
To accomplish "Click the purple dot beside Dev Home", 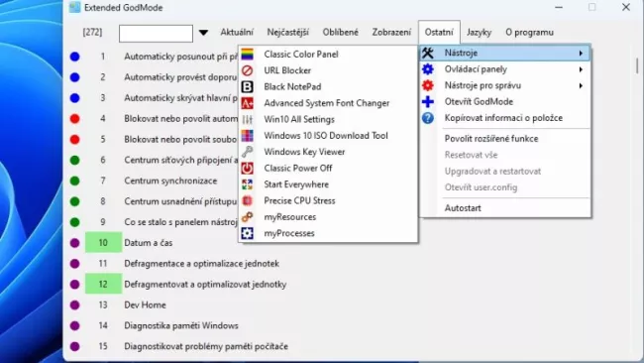I will tap(74, 305).
